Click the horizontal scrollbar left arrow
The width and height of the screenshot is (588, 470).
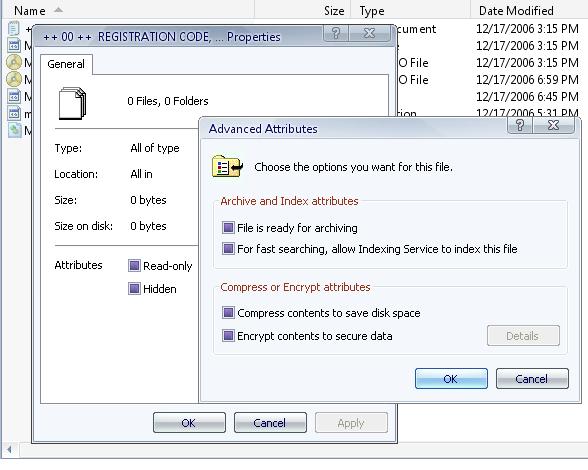click(x=9, y=449)
